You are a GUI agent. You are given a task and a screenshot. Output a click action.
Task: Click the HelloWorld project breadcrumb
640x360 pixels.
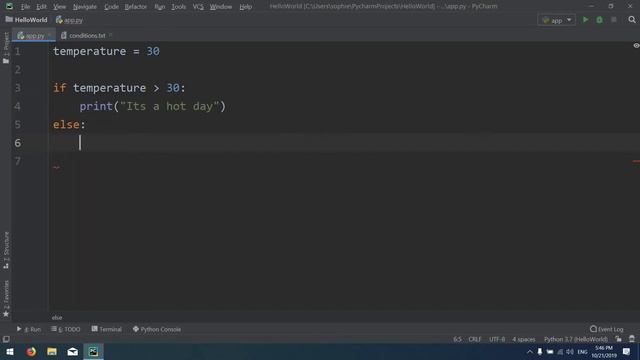tap(27, 20)
